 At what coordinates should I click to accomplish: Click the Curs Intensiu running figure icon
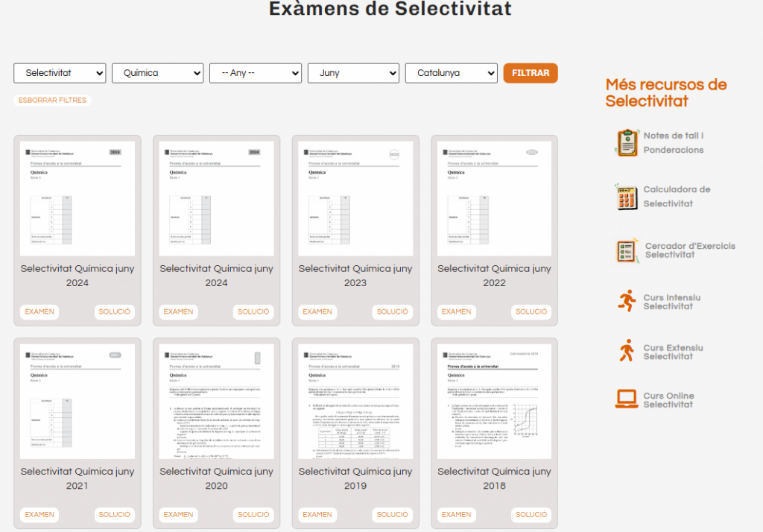point(627,301)
